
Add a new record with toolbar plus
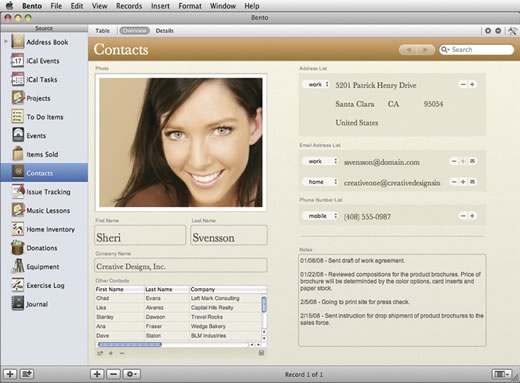[x=97, y=374]
